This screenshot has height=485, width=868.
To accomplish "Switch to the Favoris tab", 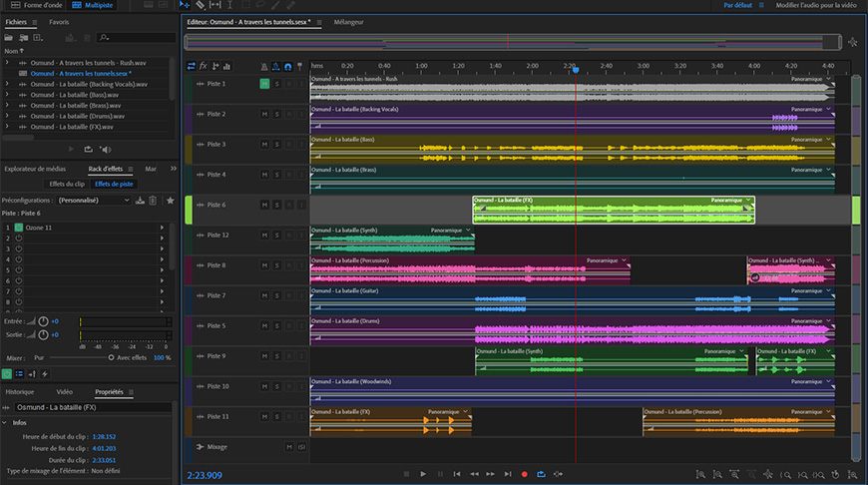I will [59, 22].
